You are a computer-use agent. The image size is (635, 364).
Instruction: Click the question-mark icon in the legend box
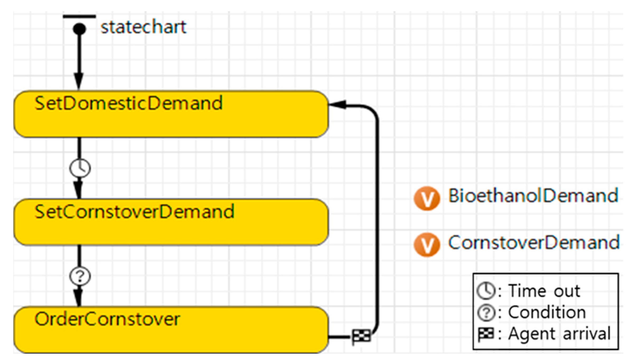click(x=486, y=313)
